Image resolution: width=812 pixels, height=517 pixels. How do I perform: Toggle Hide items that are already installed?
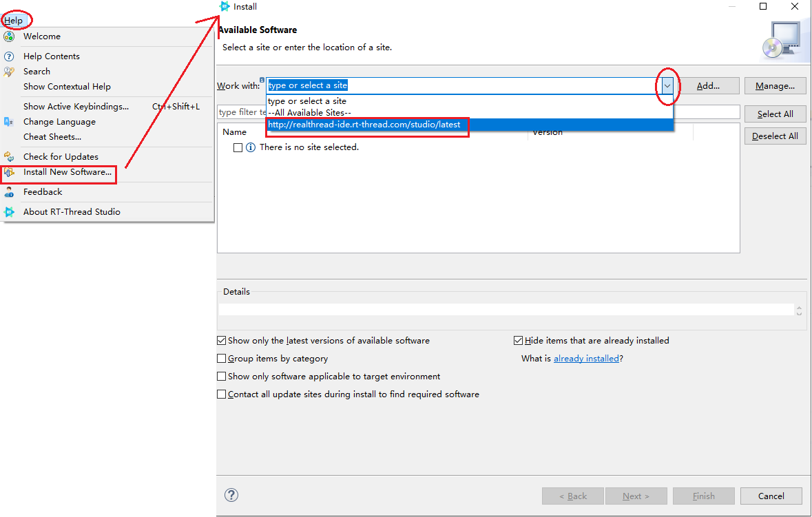518,341
